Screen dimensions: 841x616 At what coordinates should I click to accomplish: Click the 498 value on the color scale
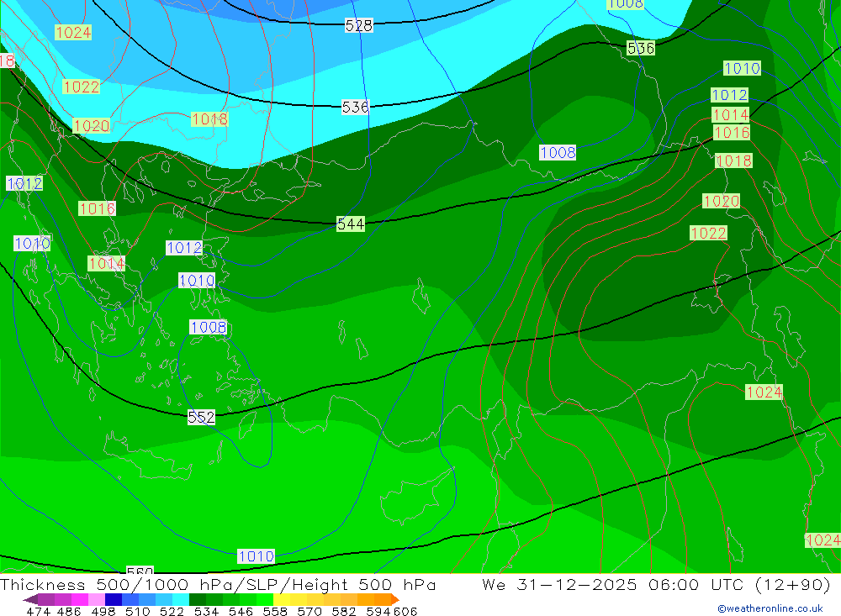pyautogui.click(x=103, y=611)
